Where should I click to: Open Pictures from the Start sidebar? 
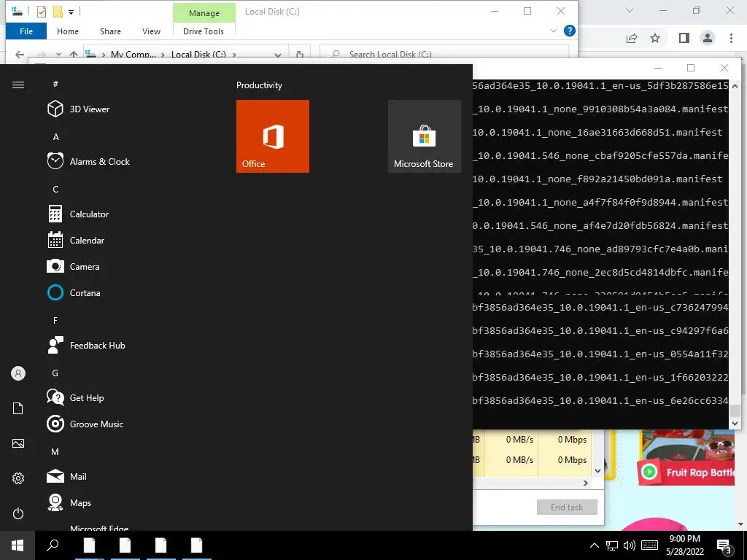coord(18,443)
